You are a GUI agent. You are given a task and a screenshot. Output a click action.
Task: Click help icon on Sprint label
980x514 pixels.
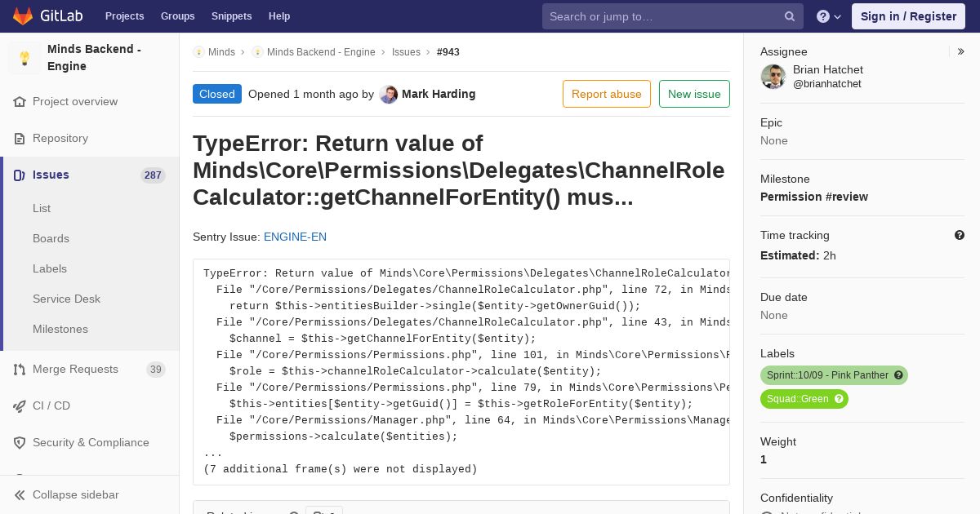(899, 375)
